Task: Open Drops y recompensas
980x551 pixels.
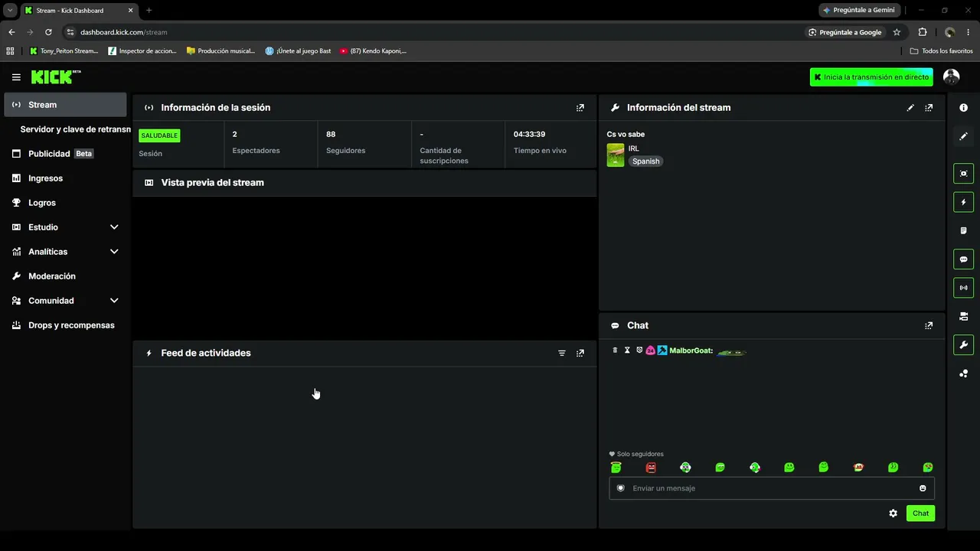Action: [65, 325]
